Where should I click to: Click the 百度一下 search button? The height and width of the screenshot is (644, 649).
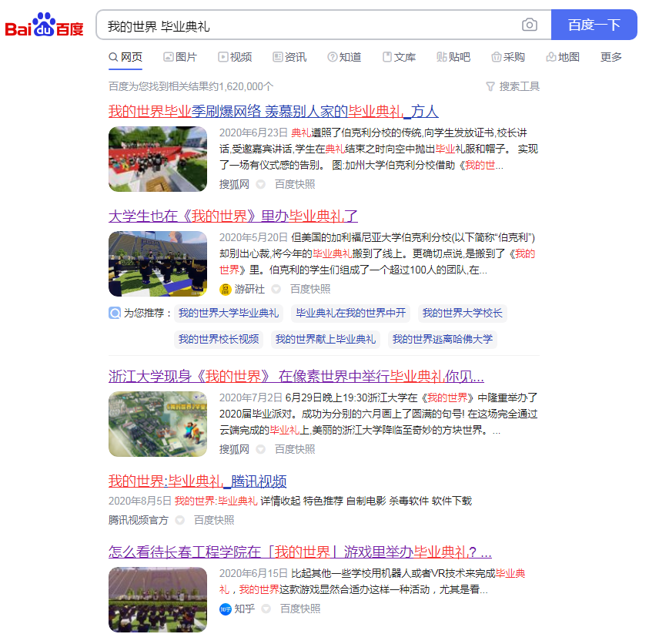[594, 25]
